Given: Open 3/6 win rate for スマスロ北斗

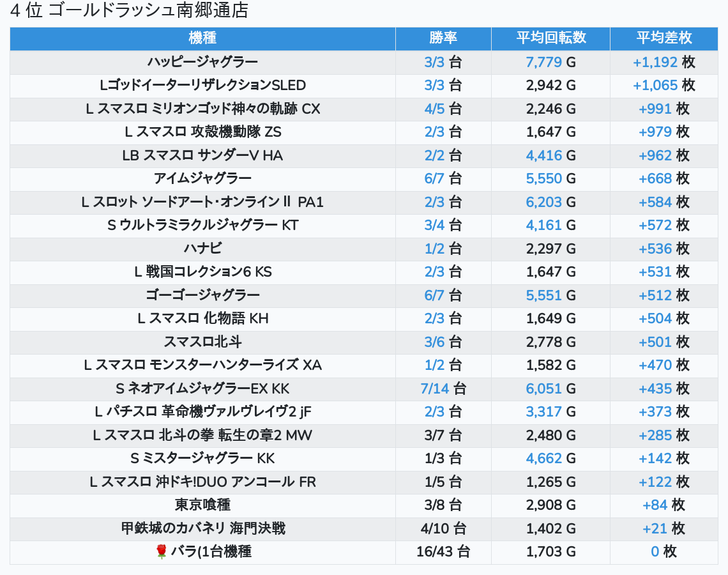Looking at the screenshot, I should click(434, 342).
